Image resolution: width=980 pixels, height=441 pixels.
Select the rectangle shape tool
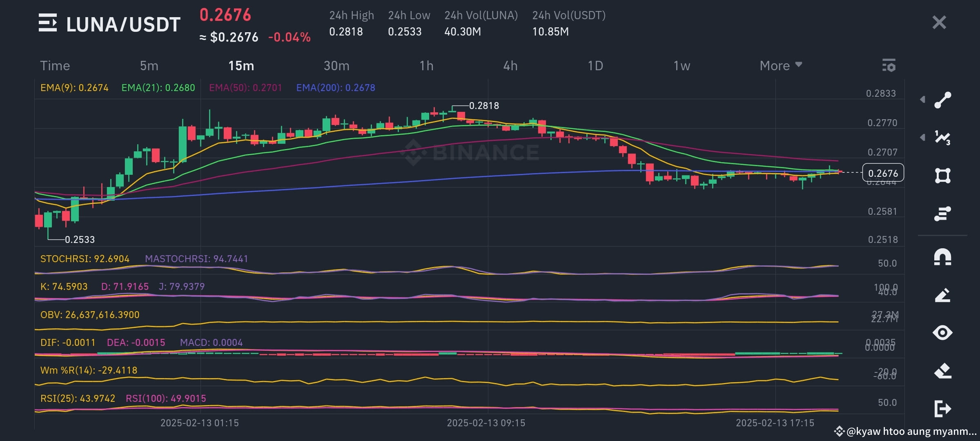[x=943, y=176]
